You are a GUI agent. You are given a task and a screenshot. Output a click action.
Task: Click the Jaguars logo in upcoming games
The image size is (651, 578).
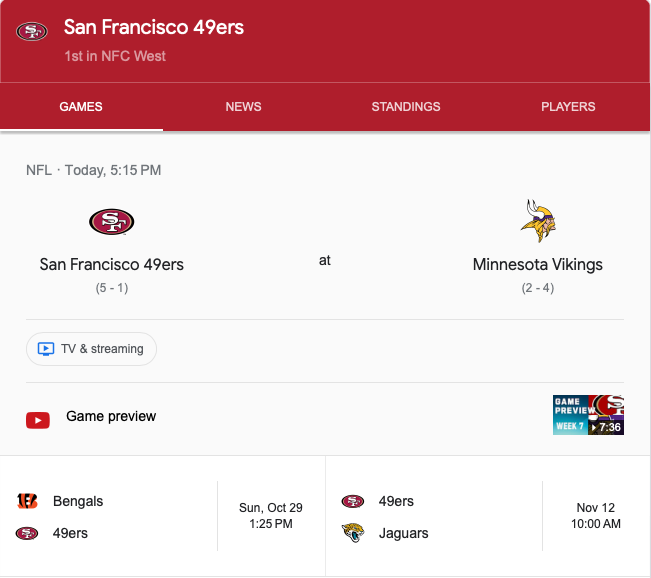pyautogui.click(x=353, y=533)
